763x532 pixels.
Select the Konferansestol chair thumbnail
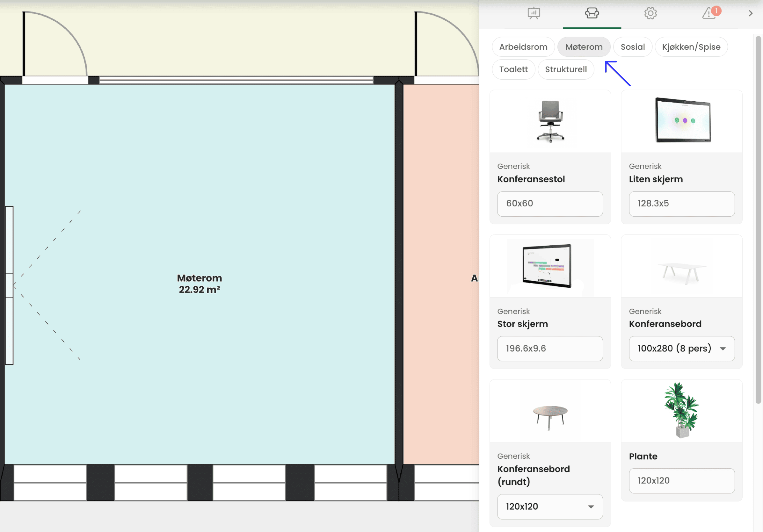550,121
